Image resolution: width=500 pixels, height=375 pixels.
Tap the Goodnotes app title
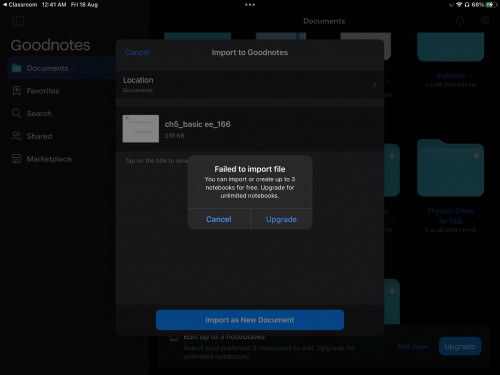pos(50,45)
